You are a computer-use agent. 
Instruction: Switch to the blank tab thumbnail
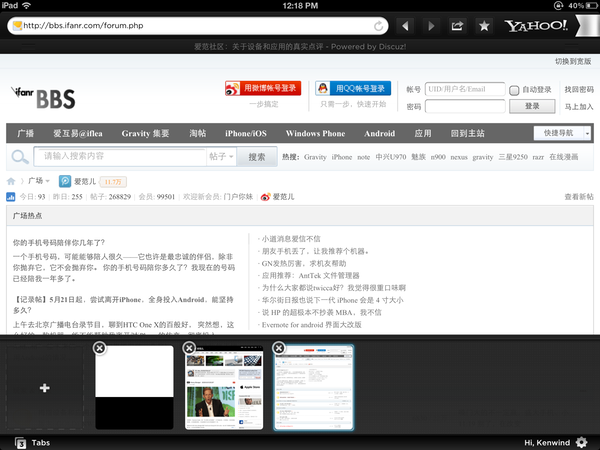134,387
